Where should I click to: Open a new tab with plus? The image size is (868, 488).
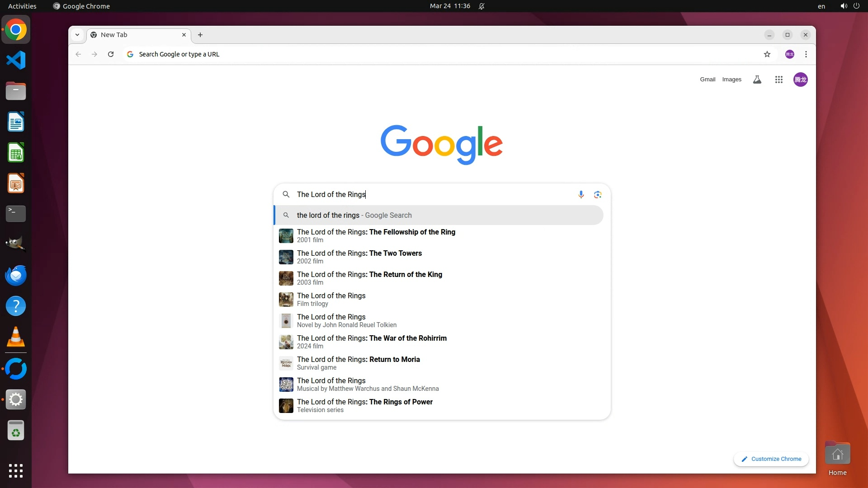point(200,35)
